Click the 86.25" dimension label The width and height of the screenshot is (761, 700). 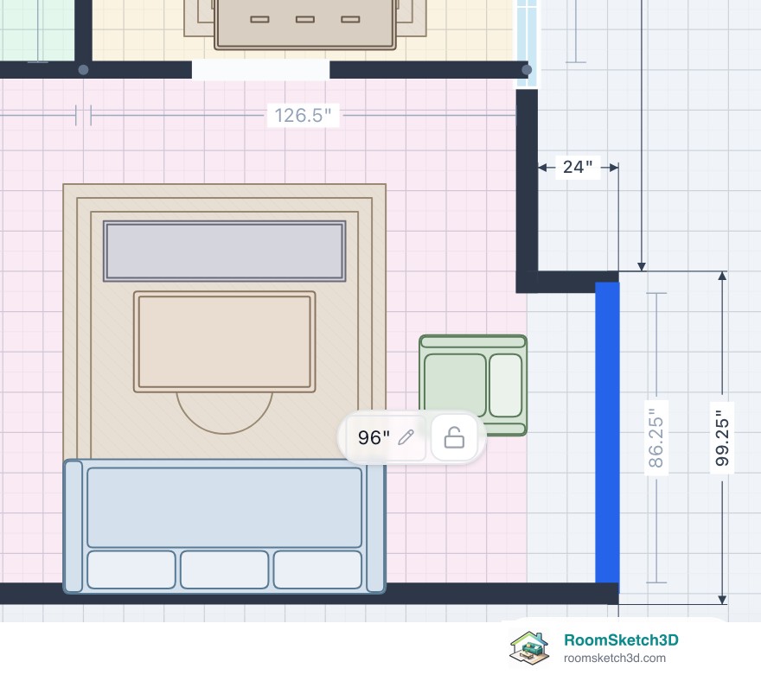pos(655,438)
